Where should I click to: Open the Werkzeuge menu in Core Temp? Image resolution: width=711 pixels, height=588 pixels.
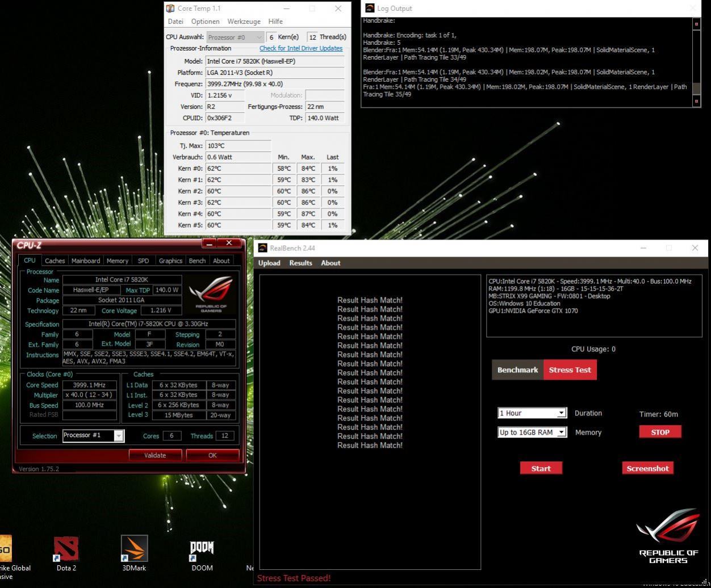click(244, 22)
